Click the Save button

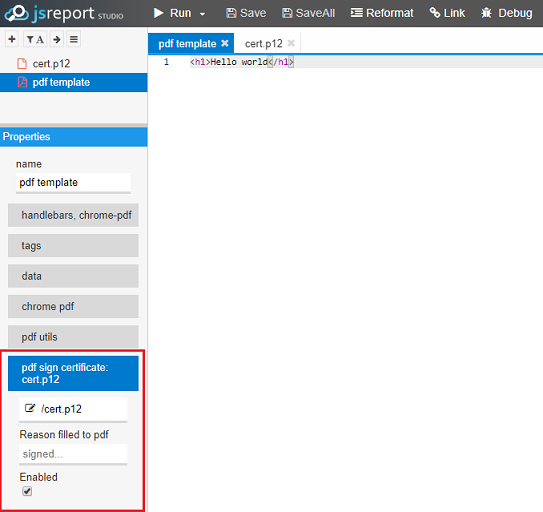click(x=246, y=13)
